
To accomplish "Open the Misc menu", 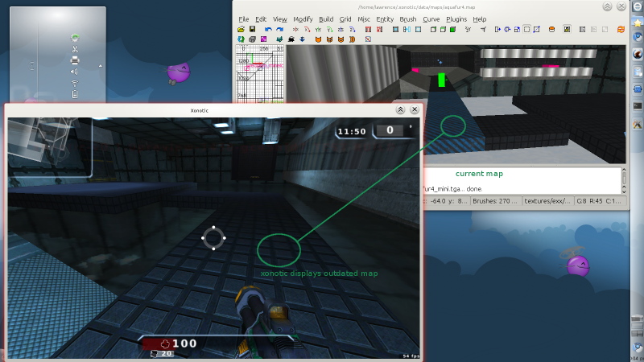I will pos(364,19).
